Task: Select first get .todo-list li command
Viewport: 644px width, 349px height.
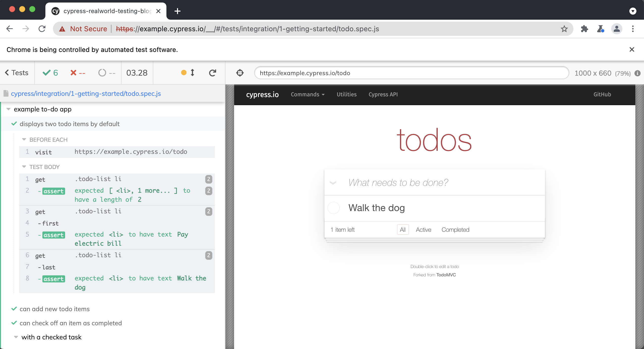Action: 117,179
